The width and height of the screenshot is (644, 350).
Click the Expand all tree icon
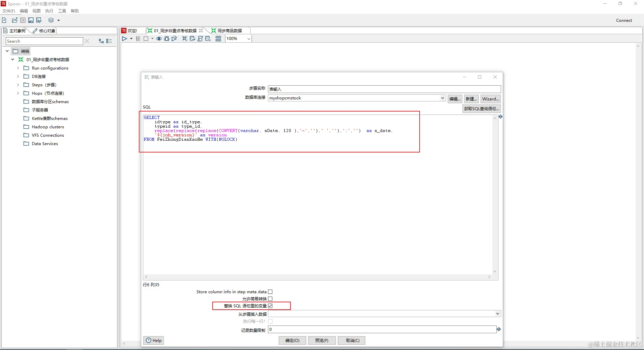[x=101, y=41]
